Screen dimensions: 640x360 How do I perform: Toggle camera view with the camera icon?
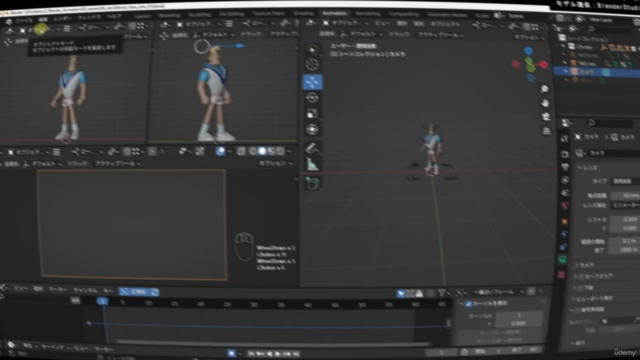[x=546, y=117]
